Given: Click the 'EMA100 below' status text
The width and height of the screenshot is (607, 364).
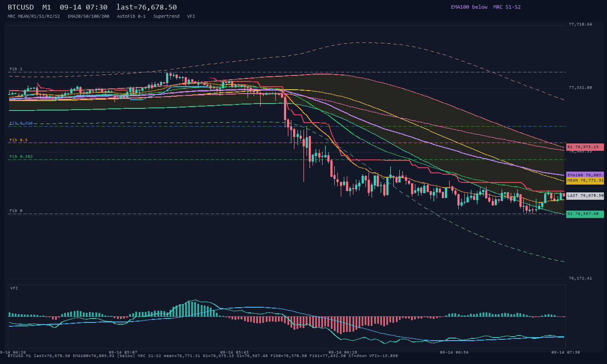Looking at the screenshot, I should (x=469, y=7).
